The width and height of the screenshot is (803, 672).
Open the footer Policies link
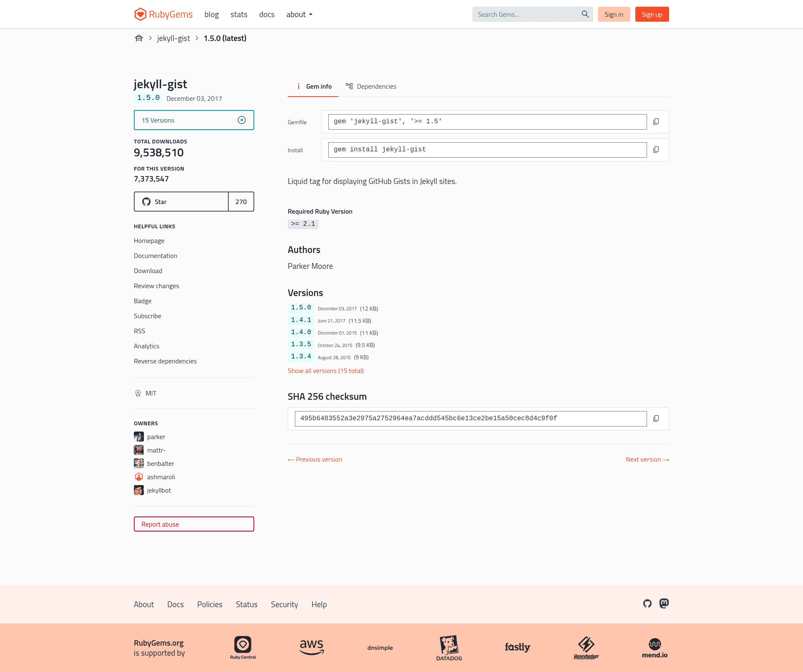click(210, 605)
